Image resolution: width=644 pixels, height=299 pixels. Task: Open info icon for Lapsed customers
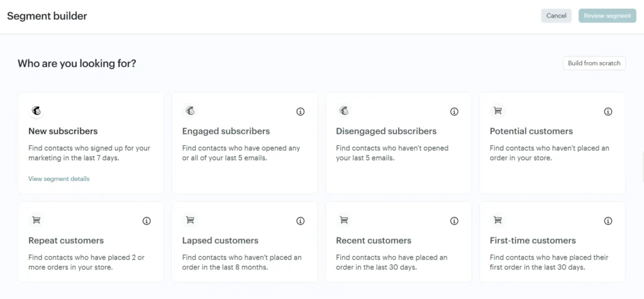(300, 221)
